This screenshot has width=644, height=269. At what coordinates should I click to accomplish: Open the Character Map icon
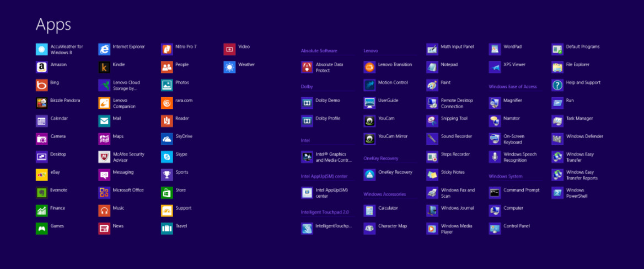tap(369, 228)
